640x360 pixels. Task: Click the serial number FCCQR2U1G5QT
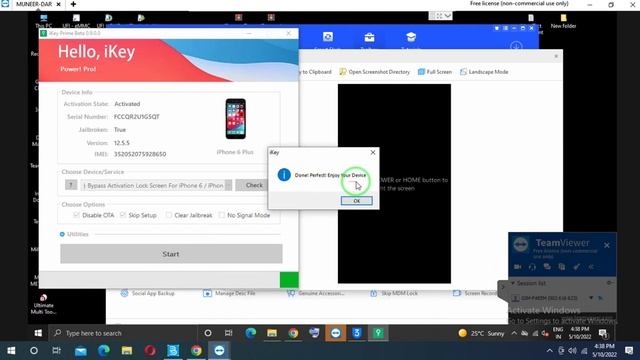[137, 117]
